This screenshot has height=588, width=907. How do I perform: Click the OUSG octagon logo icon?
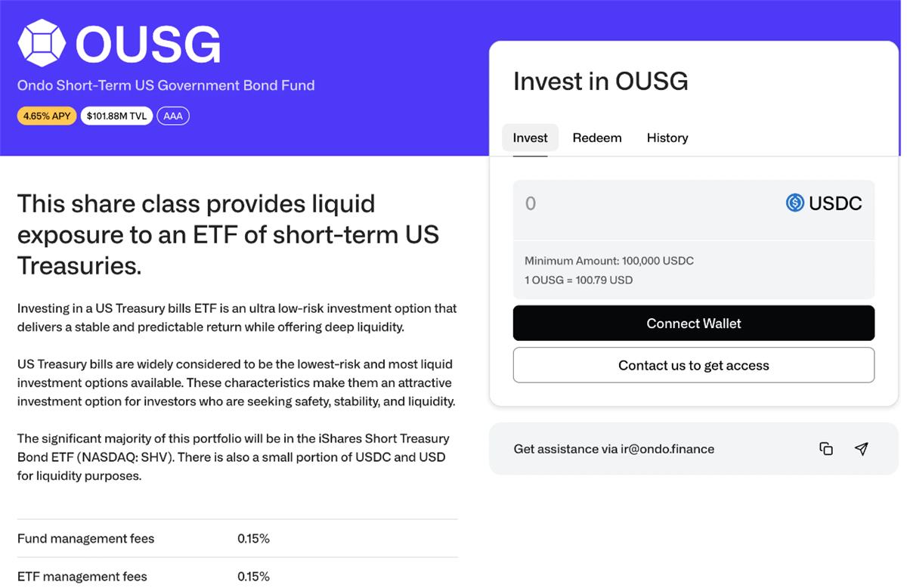[42, 43]
